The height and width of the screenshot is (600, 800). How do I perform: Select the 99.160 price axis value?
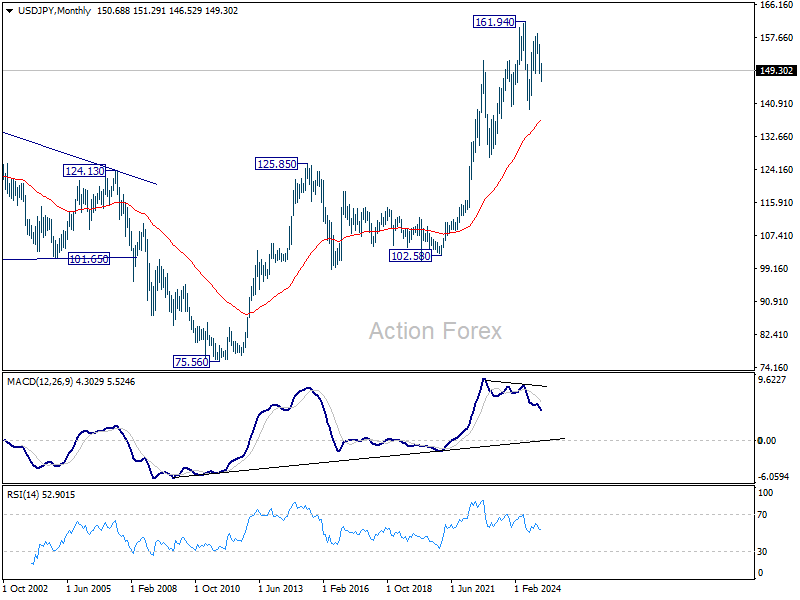click(774, 269)
